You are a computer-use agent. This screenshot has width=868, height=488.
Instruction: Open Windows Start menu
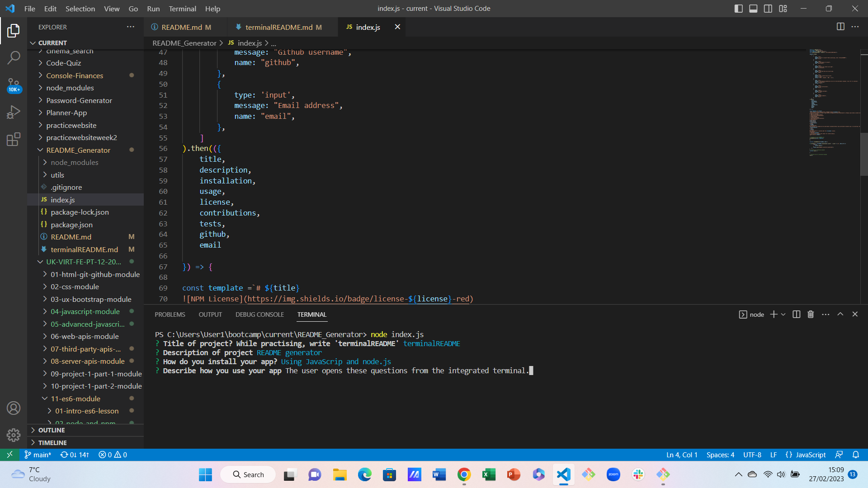tap(205, 474)
